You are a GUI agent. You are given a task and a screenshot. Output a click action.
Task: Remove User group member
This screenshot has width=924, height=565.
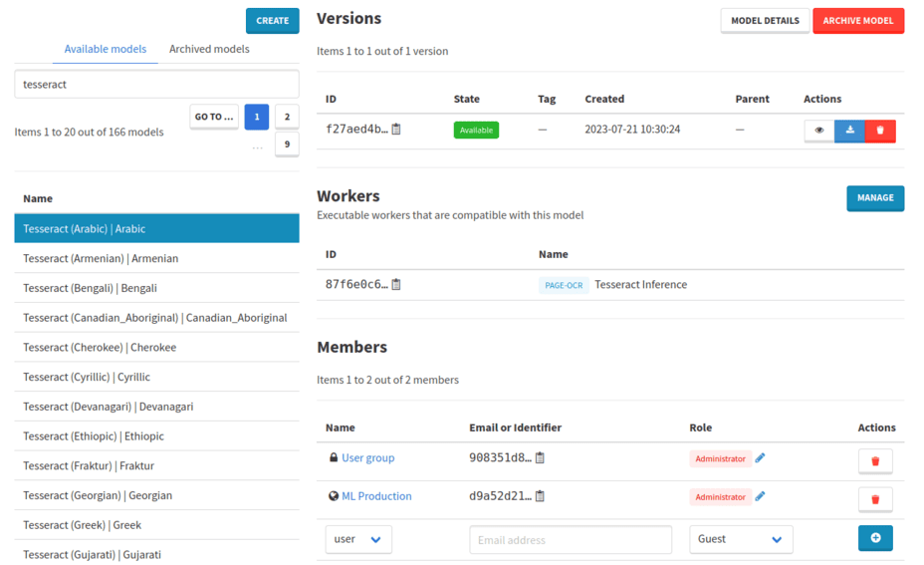tap(875, 460)
